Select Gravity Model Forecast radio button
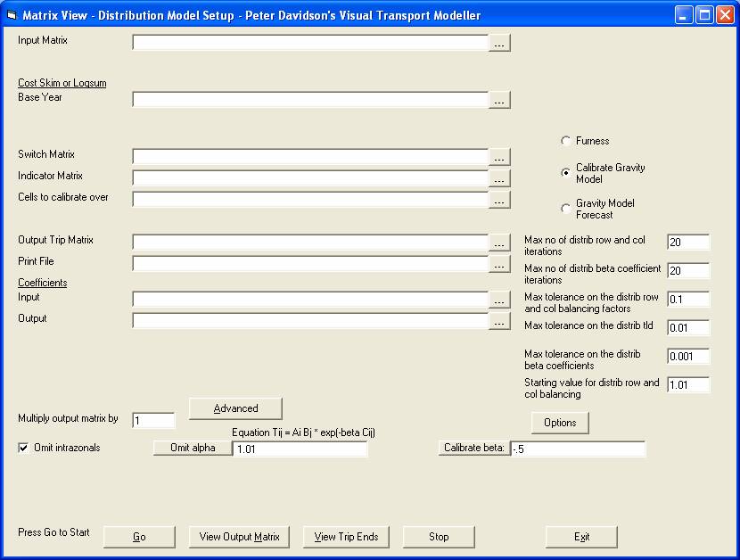This screenshot has width=740, height=560. [x=566, y=209]
